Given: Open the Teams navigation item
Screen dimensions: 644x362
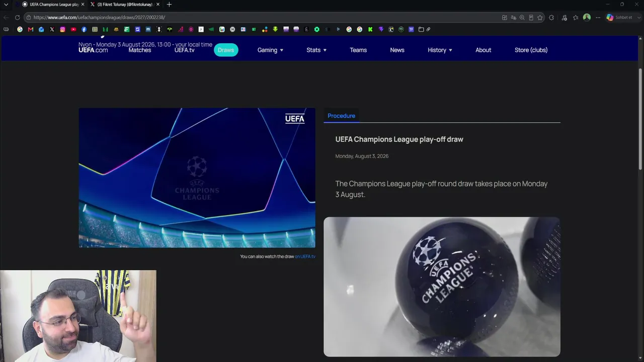Looking at the screenshot, I should click(358, 50).
